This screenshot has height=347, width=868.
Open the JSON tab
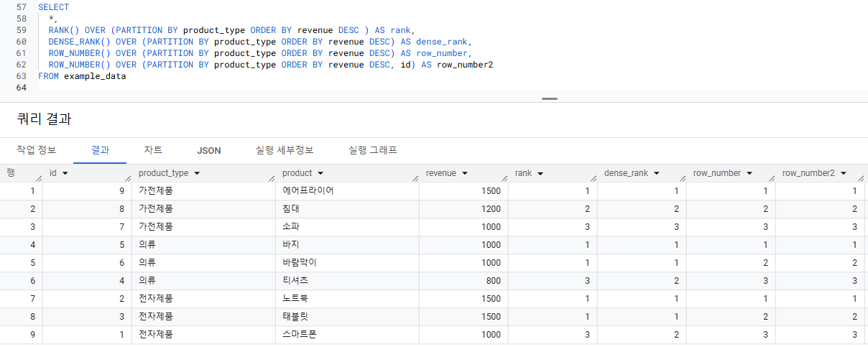pyautogui.click(x=209, y=150)
